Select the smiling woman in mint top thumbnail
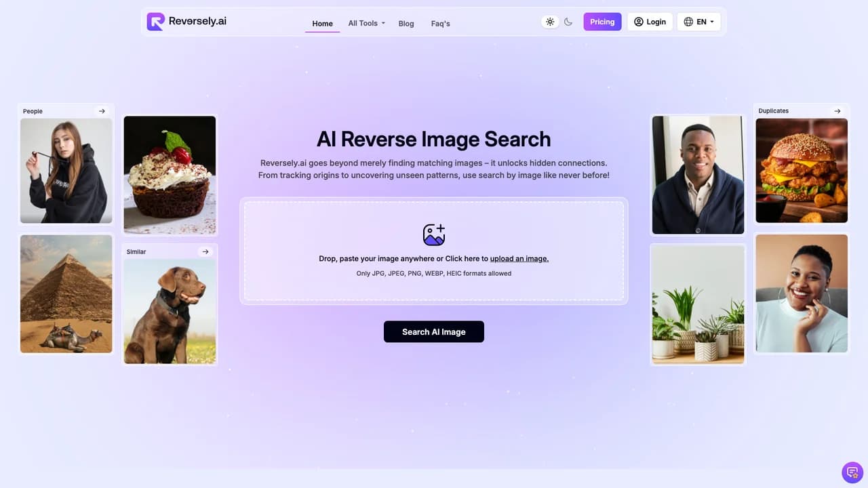This screenshot has height=488, width=868. [x=802, y=293]
